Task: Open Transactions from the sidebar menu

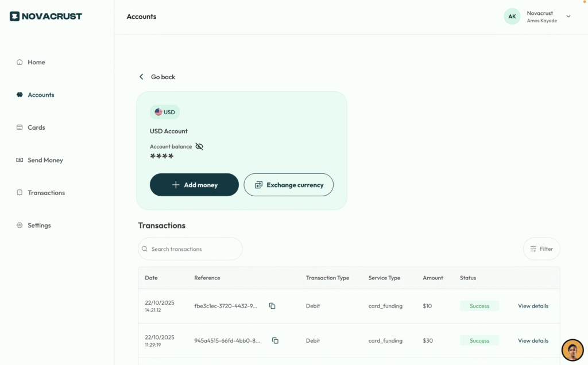Action: coord(46,193)
